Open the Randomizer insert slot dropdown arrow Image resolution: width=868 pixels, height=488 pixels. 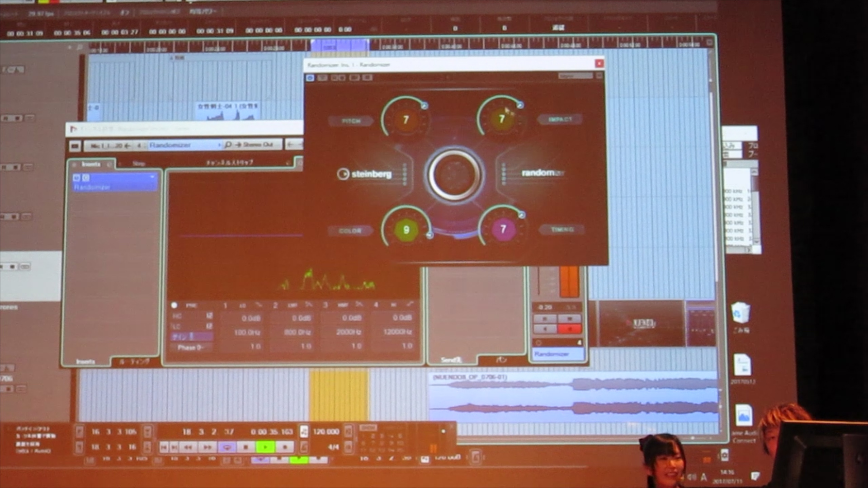point(153,177)
